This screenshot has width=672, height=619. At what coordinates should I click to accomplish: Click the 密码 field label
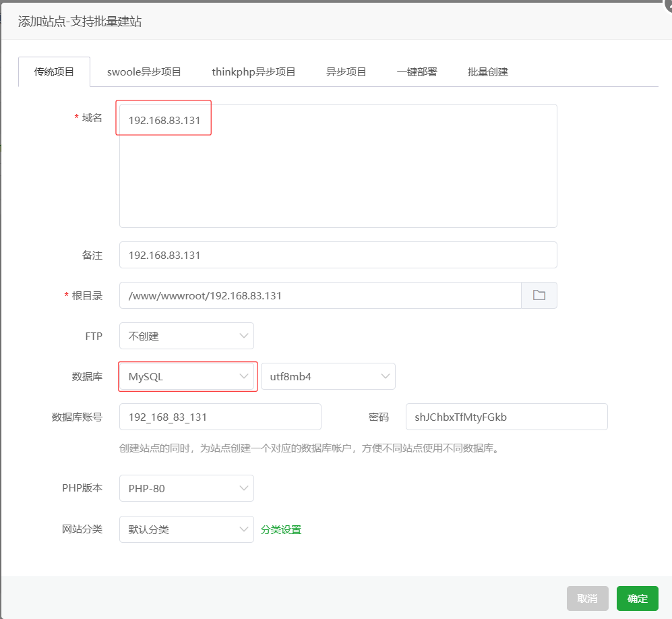(378, 417)
